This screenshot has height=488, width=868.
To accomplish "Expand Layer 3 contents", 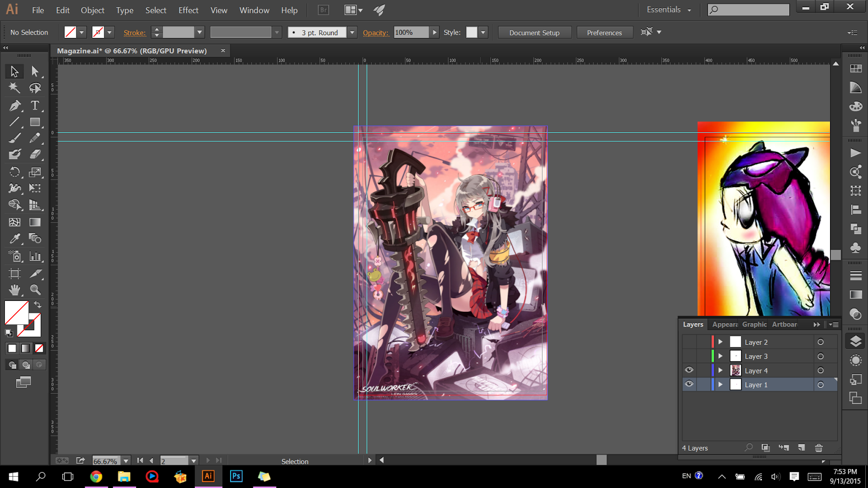I will (x=720, y=356).
